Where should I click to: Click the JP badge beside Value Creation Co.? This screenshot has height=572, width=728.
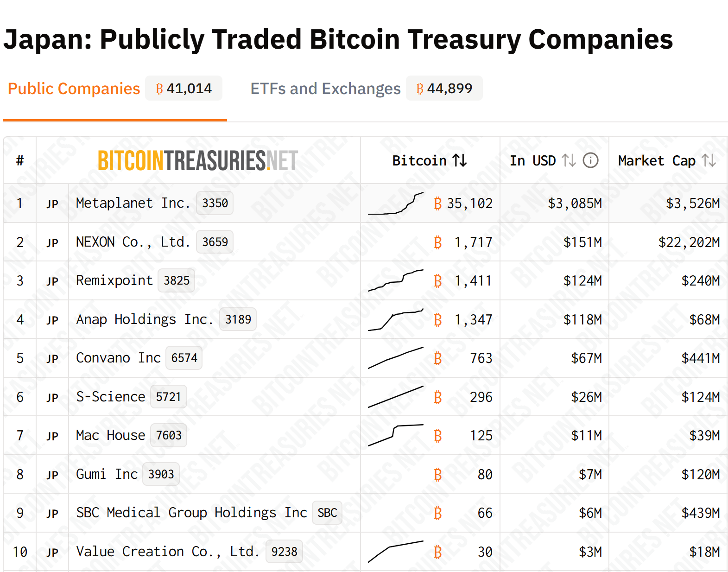(x=52, y=552)
